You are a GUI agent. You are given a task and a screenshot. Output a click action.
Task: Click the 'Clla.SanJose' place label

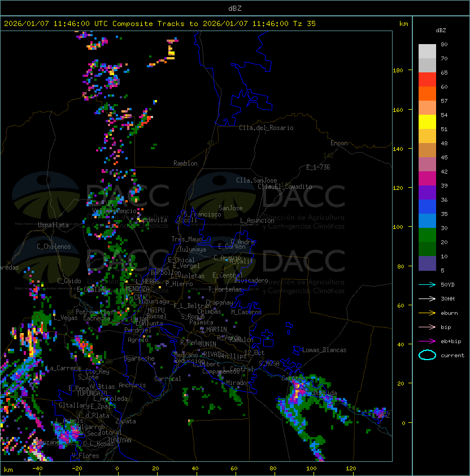(x=256, y=180)
